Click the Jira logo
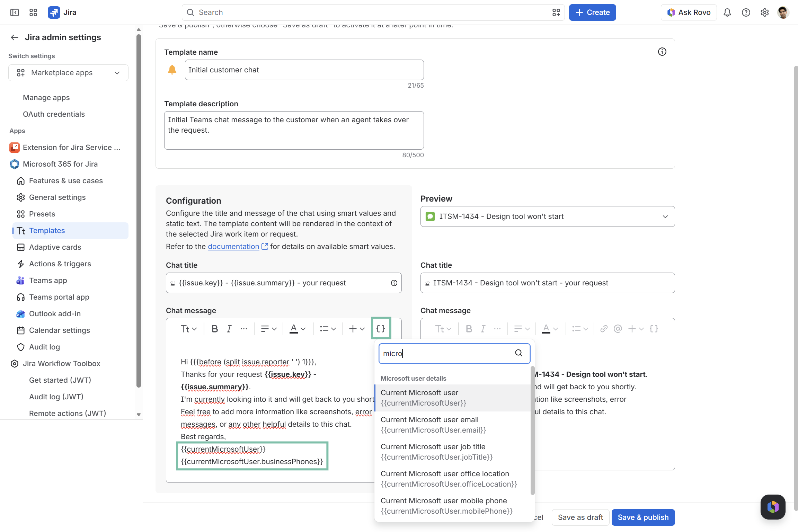Viewport: 798px width, 532px height. (x=62, y=12)
